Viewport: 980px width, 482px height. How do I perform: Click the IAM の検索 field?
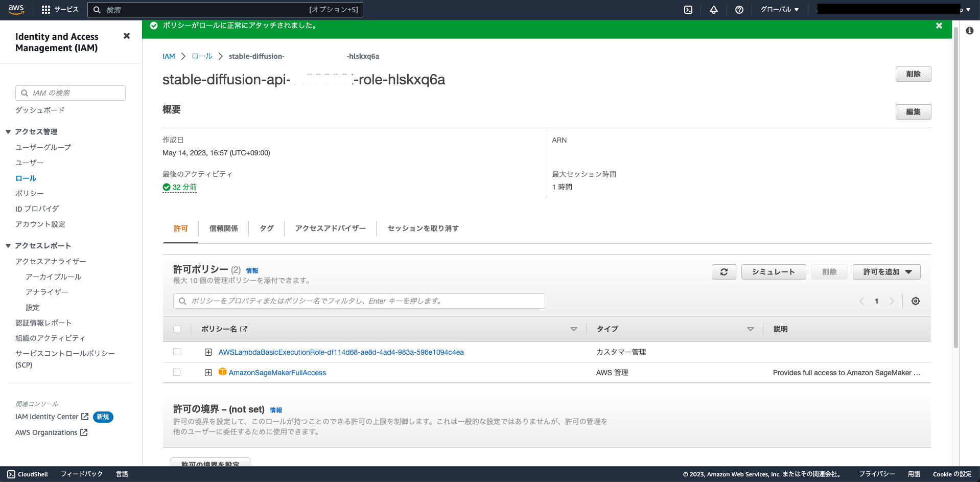[71, 93]
